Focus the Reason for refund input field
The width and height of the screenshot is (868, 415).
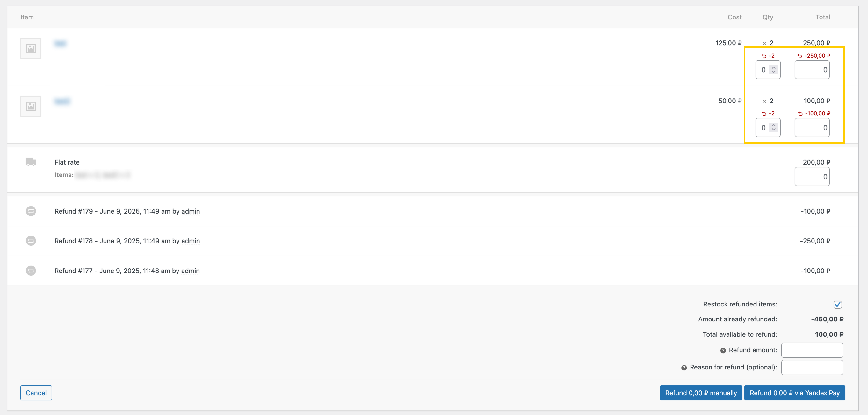(x=812, y=367)
